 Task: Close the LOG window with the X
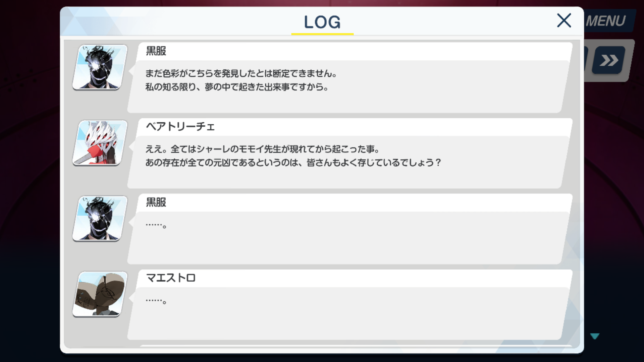pyautogui.click(x=564, y=21)
